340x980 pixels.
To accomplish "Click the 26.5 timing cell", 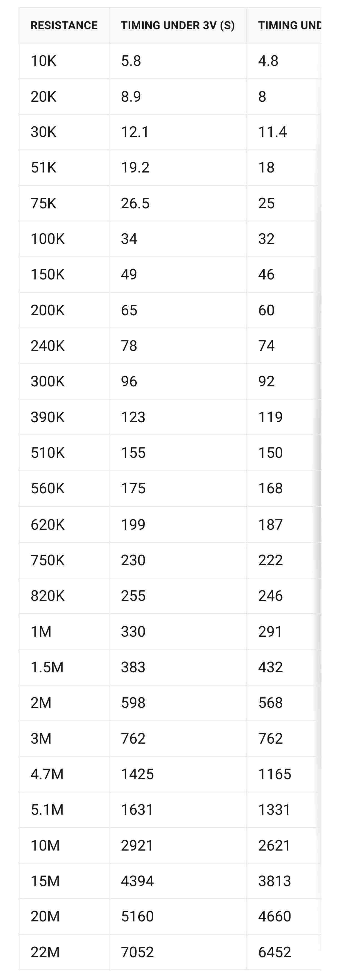I will 177,204.
